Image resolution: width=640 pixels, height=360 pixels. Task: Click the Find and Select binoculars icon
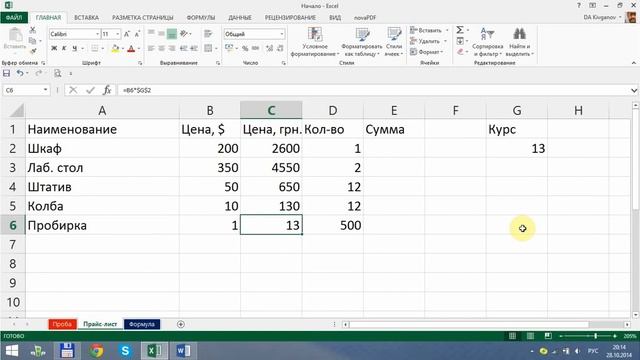pyautogui.click(x=519, y=34)
